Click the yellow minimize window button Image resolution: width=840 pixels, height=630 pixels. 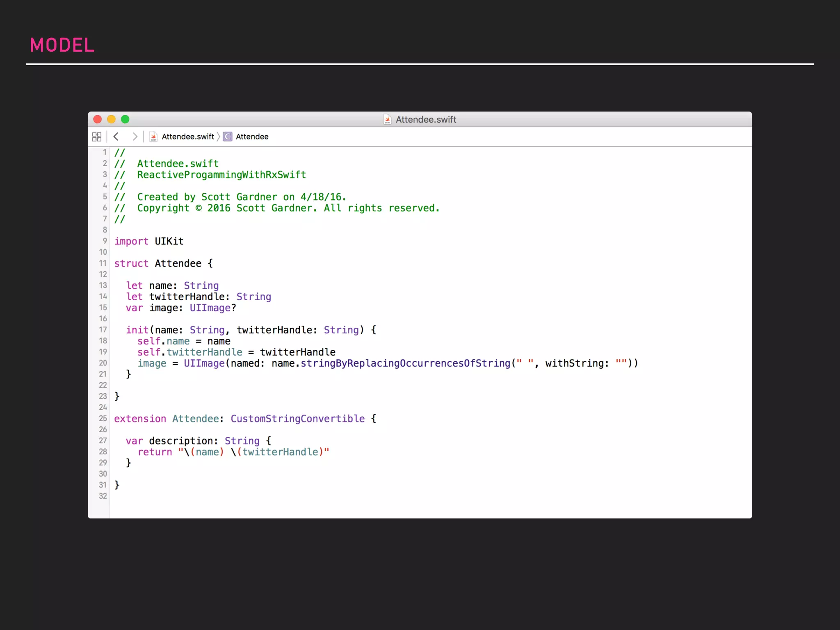[x=111, y=119]
